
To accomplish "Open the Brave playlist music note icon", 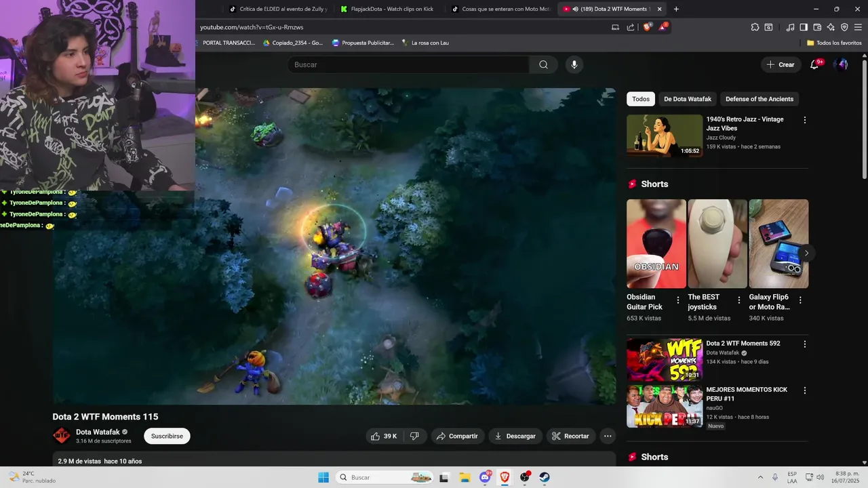I will coord(790,27).
